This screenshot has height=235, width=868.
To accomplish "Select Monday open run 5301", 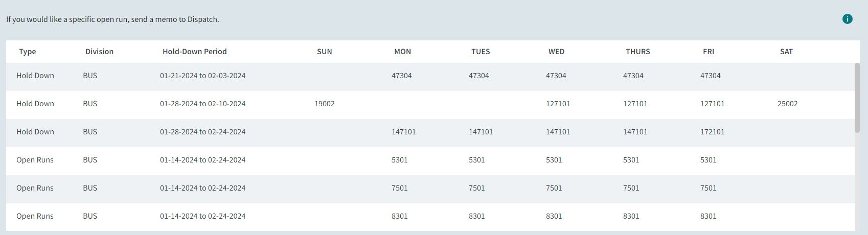I will point(399,160).
